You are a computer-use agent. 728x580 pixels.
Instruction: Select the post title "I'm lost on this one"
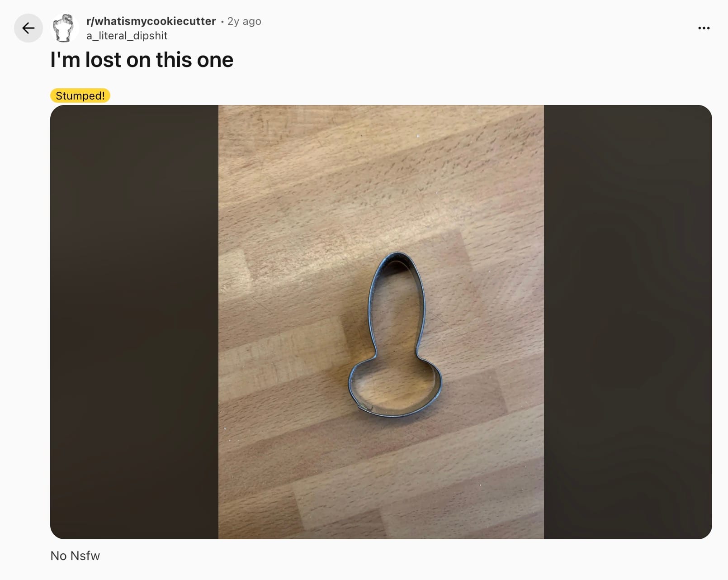tap(142, 60)
